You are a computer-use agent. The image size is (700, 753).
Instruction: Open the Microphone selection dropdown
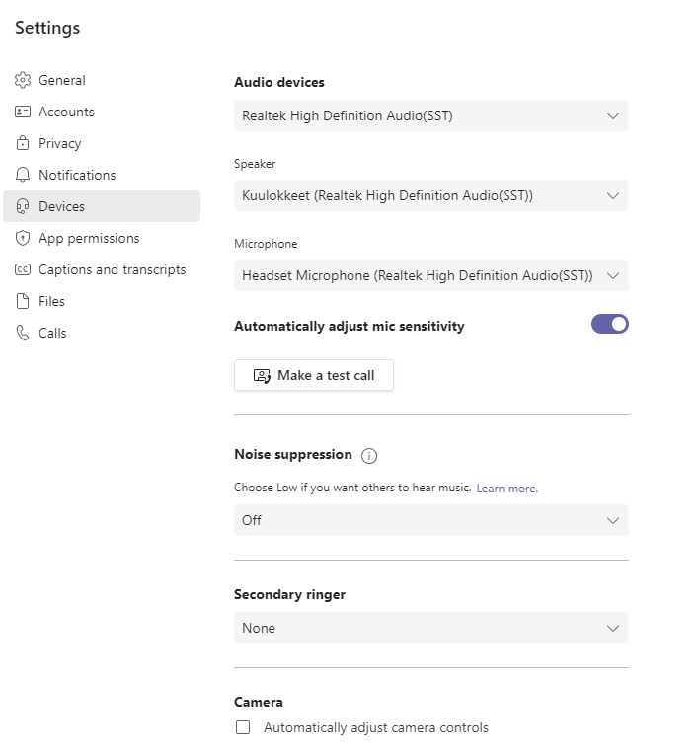click(430, 275)
